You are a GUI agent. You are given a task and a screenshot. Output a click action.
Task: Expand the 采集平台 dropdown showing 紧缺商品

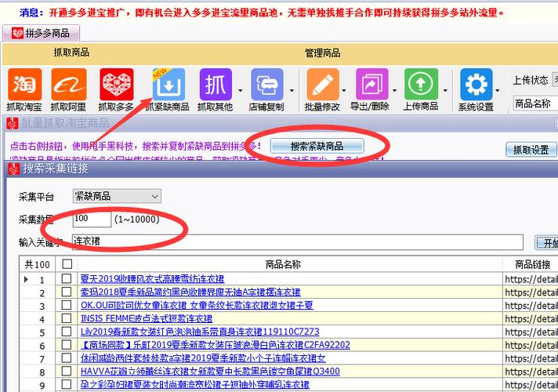(x=116, y=196)
